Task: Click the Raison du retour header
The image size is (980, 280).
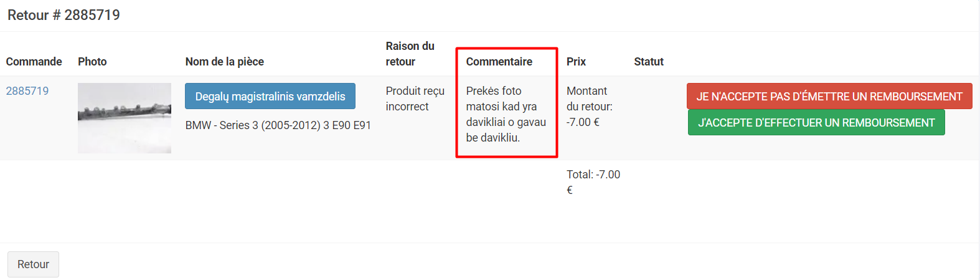Action: point(410,54)
